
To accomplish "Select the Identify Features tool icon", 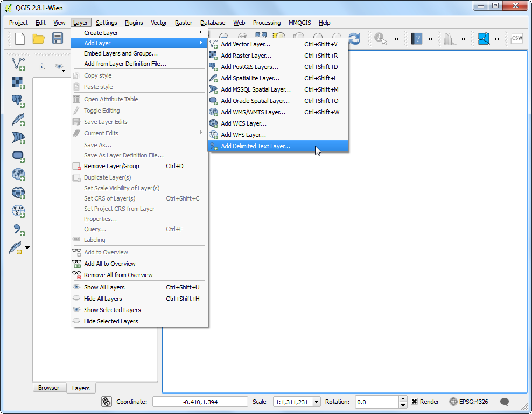I will tap(380, 39).
